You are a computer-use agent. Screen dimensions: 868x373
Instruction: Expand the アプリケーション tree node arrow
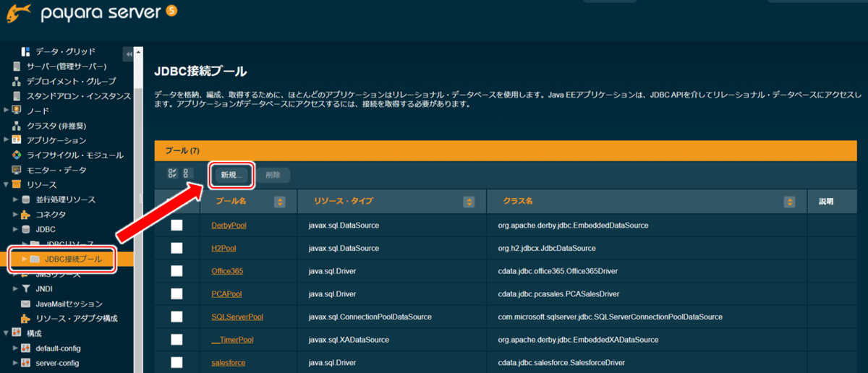point(7,140)
